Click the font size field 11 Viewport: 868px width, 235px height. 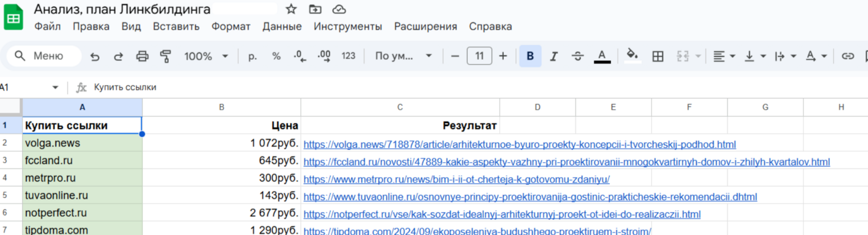point(479,56)
